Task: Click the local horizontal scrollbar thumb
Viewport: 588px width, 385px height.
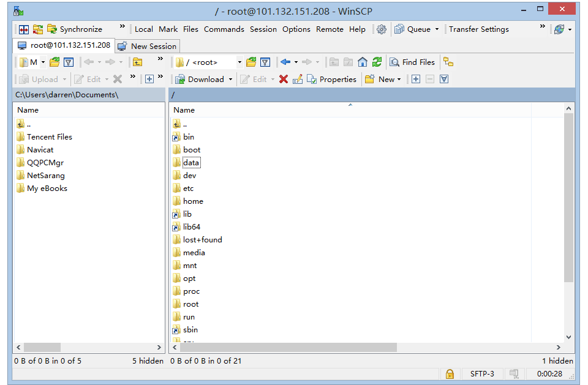Action: [x=42, y=348]
